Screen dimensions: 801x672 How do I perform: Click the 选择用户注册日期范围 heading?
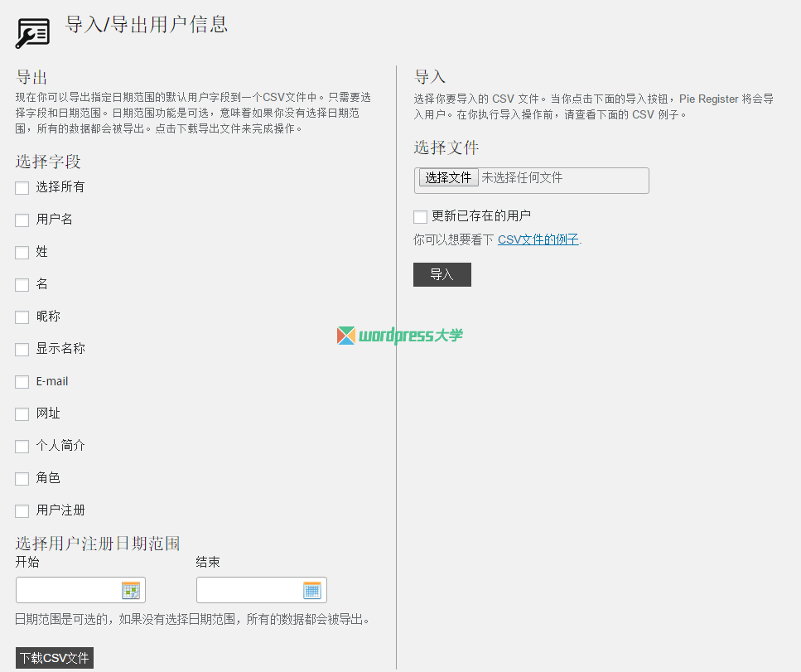point(98,544)
